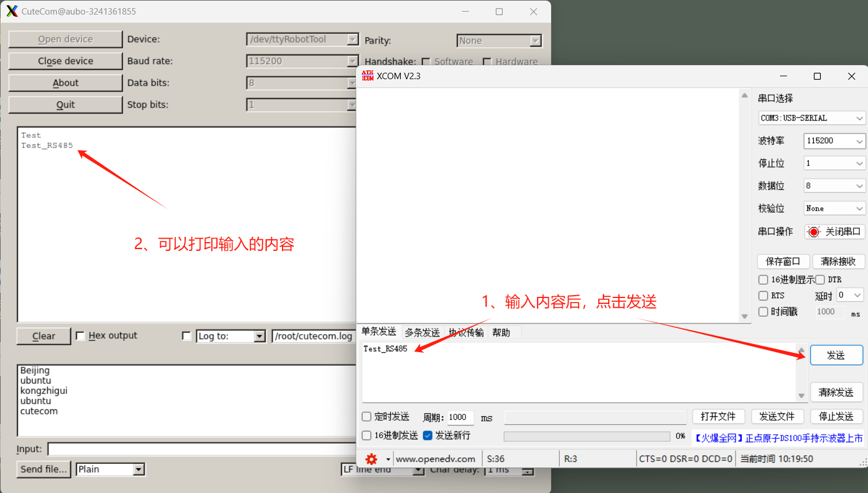Toggle Software handshake checkbox in CuteCom
Viewport: 868px width, 493px height.
click(x=426, y=62)
